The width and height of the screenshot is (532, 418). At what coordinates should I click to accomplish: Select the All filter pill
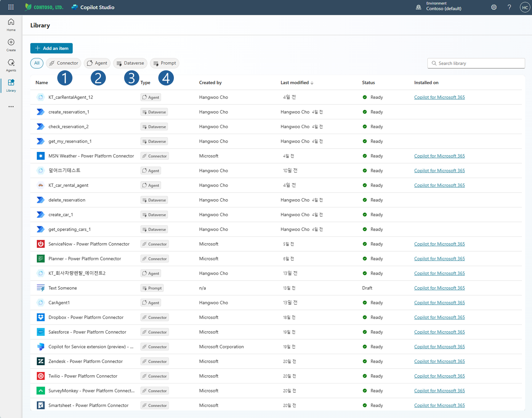click(x=37, y=63)
